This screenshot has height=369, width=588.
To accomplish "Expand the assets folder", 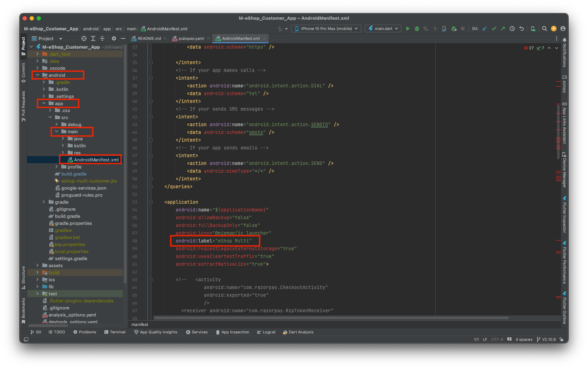I will [x=37, y=265].
